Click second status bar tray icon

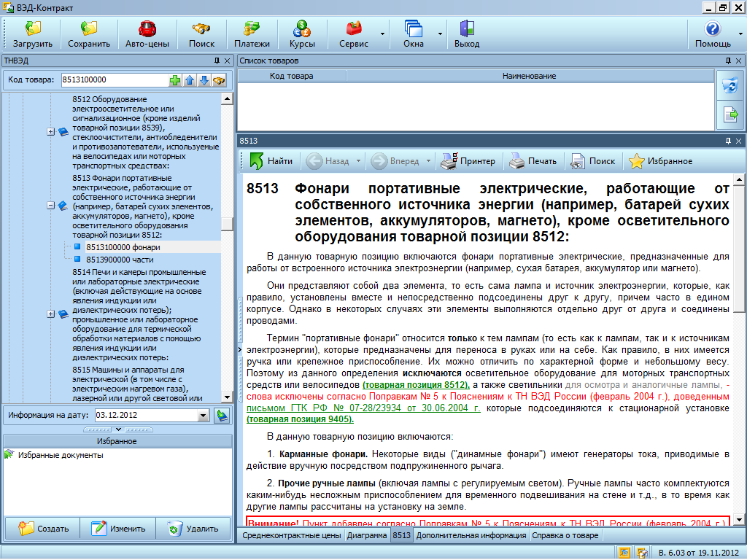[642, 553]
